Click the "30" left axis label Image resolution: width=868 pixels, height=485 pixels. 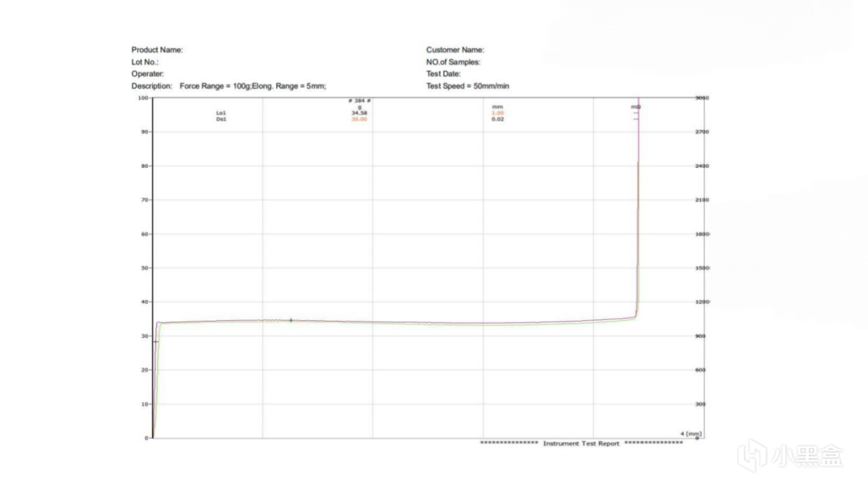[144, 336]
